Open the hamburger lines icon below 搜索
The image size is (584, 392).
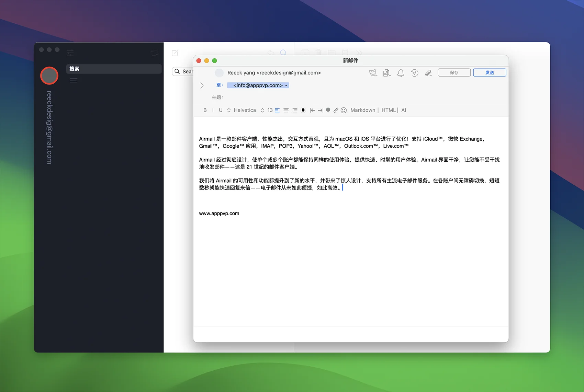(74, 80)
